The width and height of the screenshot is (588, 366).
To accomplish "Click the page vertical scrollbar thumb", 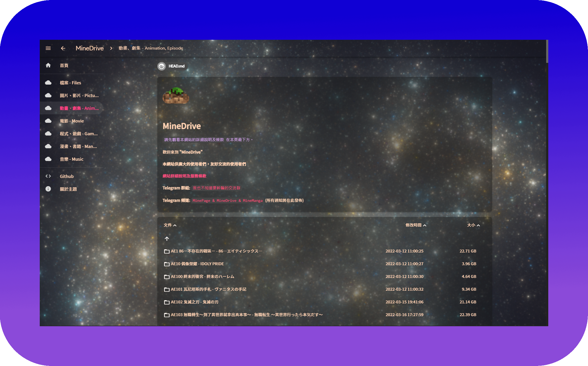I will coord(547,51).
